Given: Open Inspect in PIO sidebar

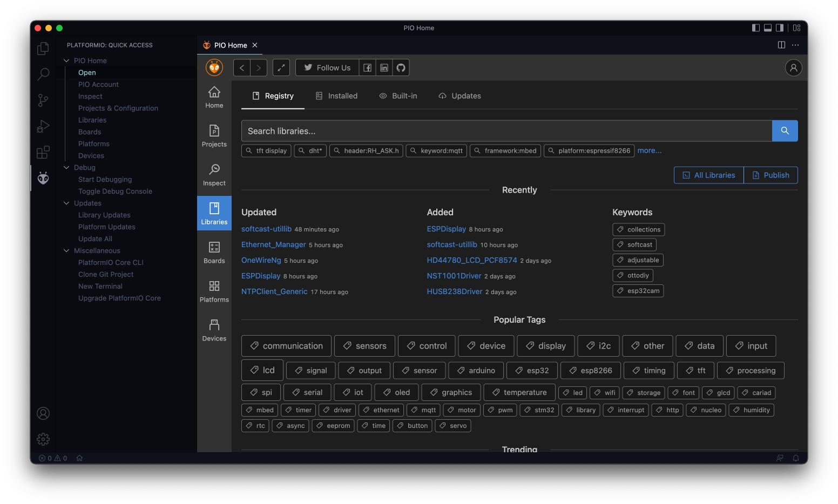Looking at the screenshot, I should [214, 175].
